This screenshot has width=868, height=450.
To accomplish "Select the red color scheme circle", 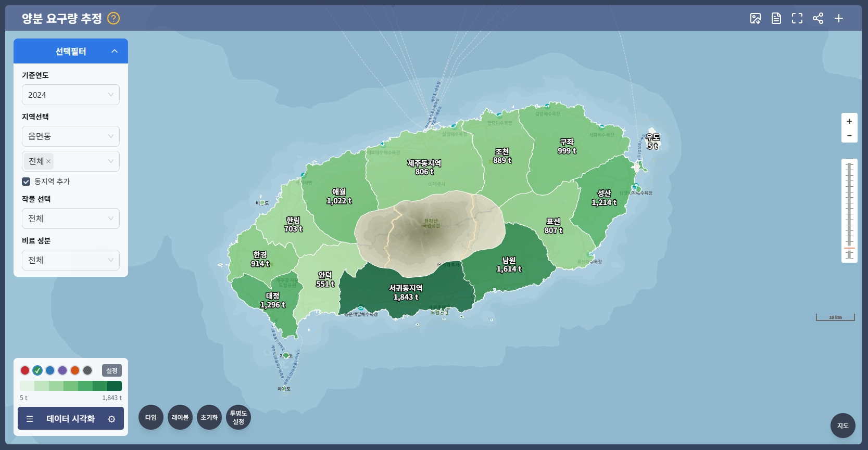I will [x=25, y=370].
